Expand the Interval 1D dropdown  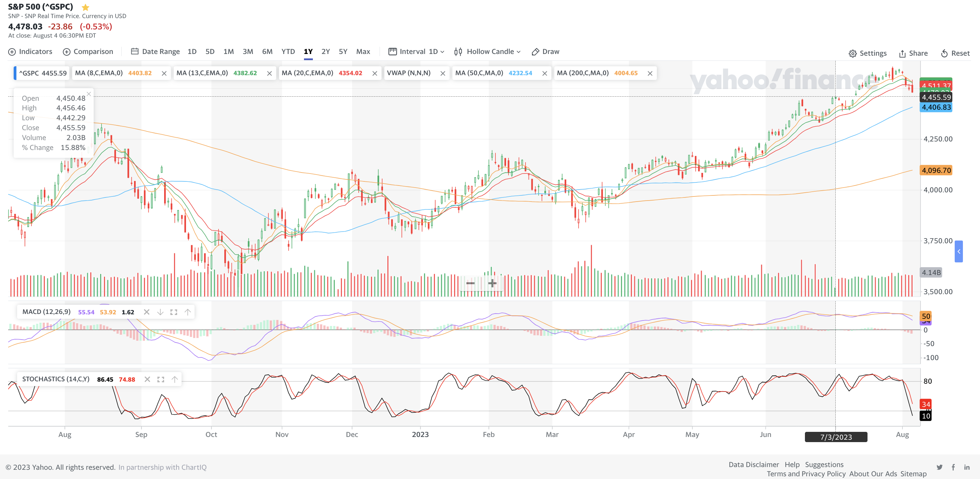416,52
